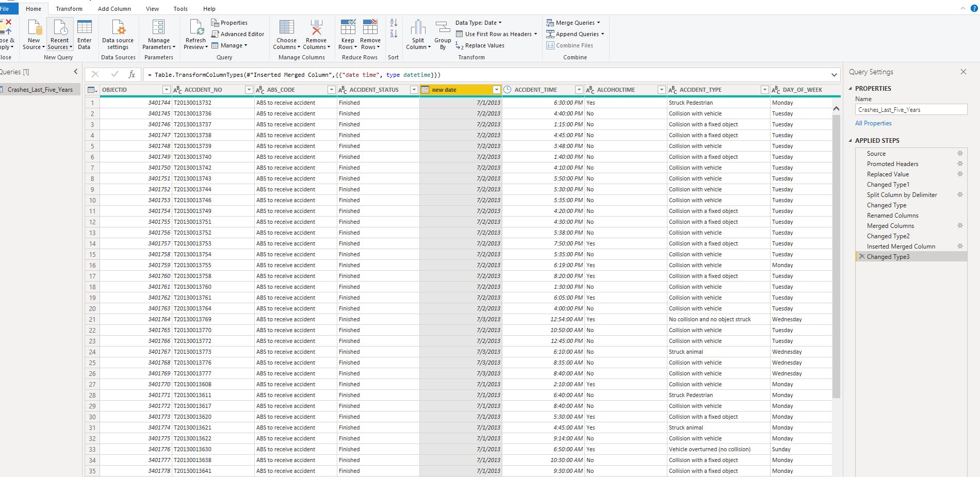
Task: Open the View tab
Action: click(x=152, y=9)
